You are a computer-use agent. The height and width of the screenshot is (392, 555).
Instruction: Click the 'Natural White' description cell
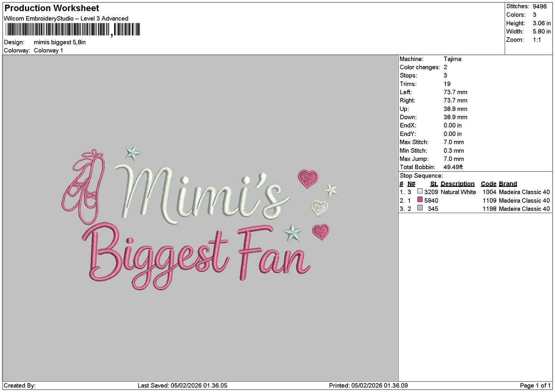click(458, 192)
